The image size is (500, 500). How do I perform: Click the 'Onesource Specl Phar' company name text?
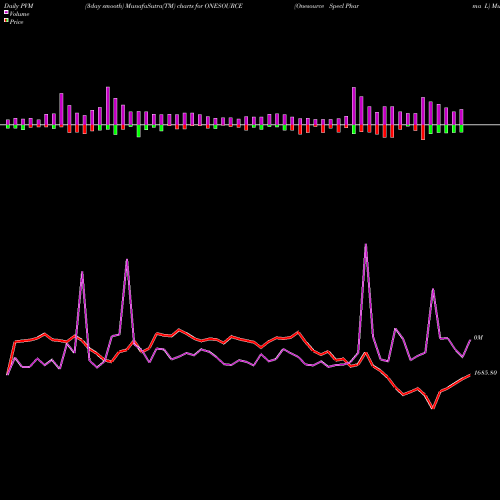point(326,6)
